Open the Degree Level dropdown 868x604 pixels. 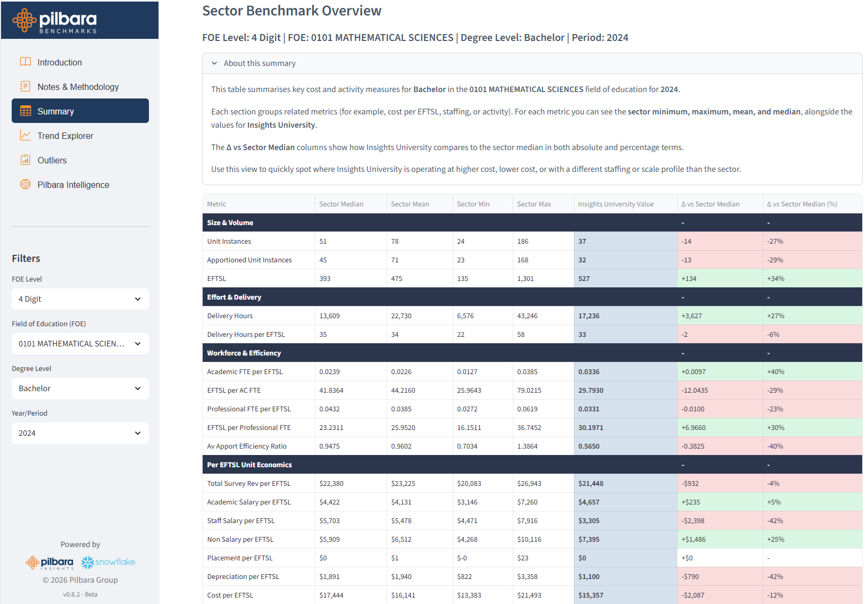coord(80,388)
